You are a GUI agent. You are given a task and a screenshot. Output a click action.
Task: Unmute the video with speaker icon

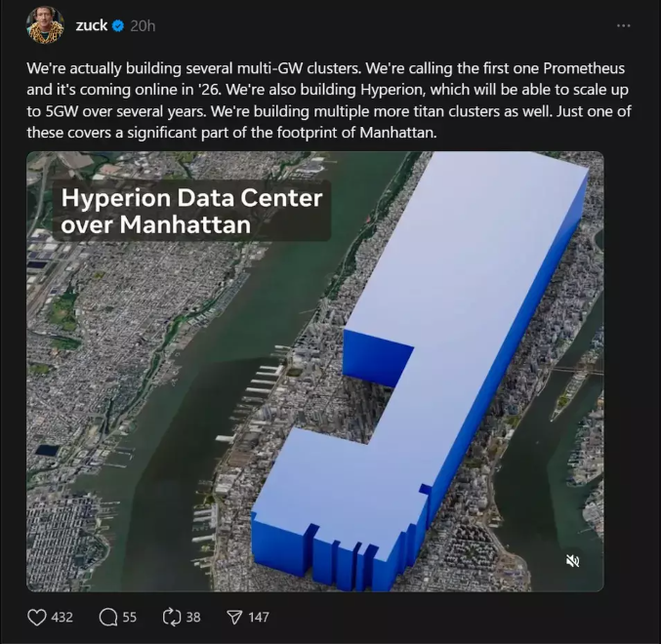572,561
